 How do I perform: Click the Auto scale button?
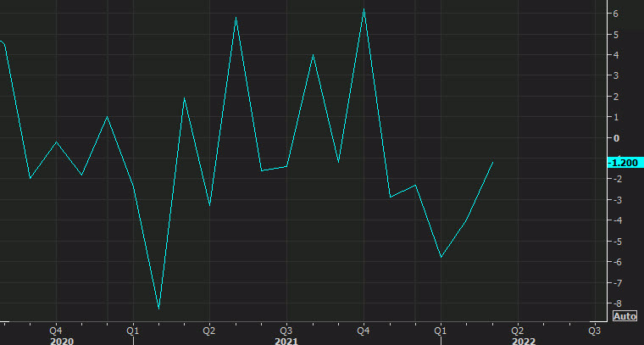pos(624,316)
